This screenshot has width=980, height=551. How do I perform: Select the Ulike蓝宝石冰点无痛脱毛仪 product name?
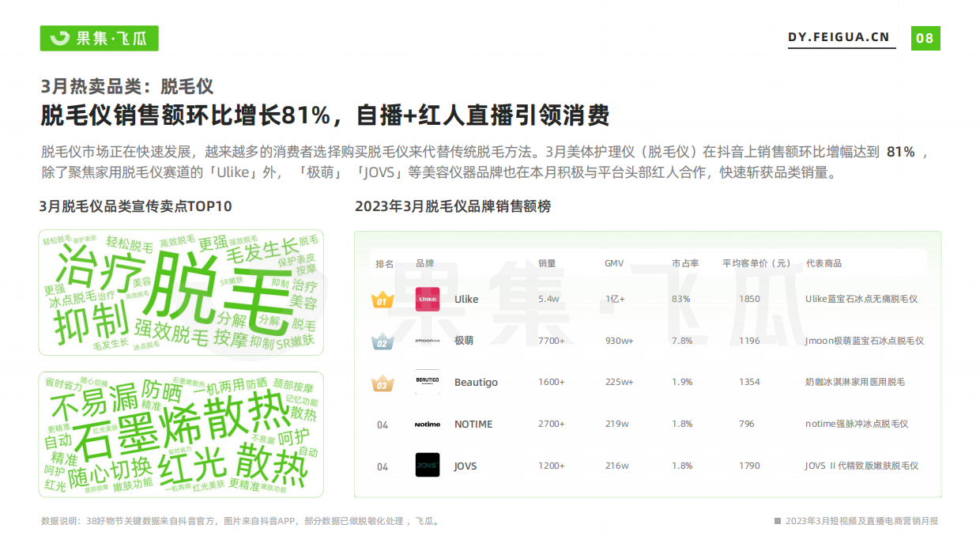[x=861, y=300]
